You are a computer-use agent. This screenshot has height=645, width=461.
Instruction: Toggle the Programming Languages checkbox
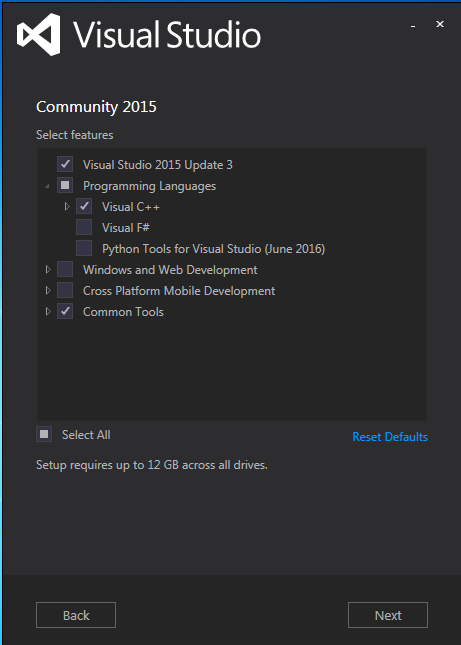[x=65, y=185]
